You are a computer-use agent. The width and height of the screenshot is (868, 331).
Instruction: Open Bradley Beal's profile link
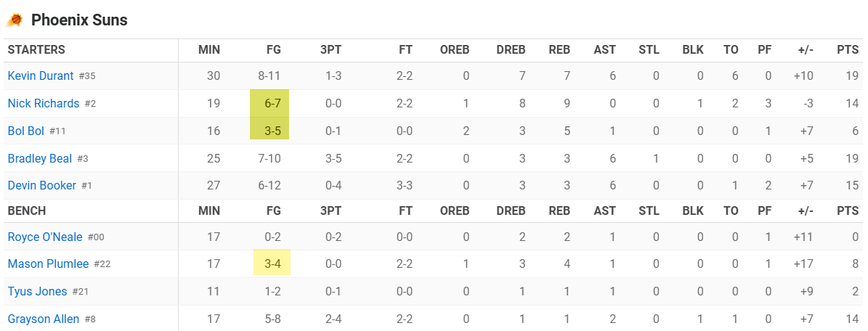[x=40, y=159]
